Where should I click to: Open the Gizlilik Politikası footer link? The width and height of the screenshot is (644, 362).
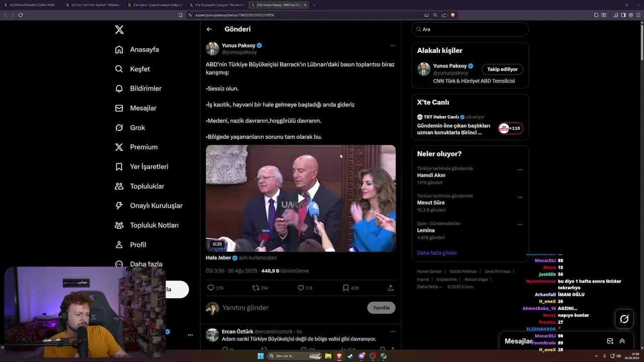(463, 271)
